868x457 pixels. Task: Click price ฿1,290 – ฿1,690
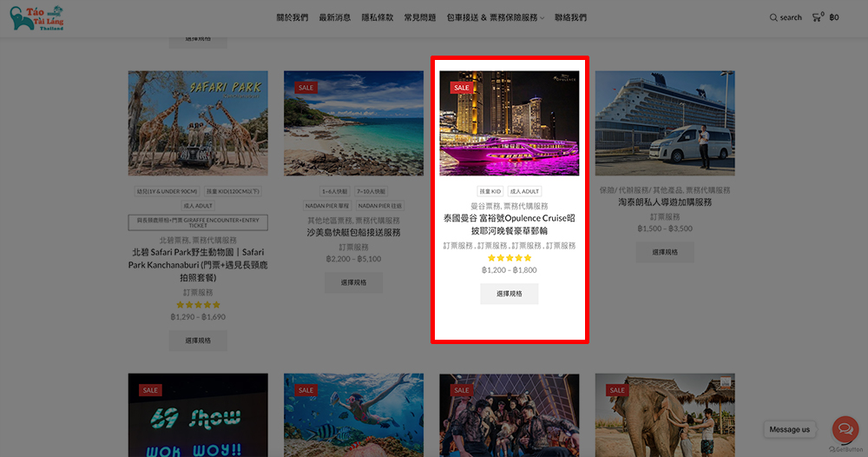198,317
